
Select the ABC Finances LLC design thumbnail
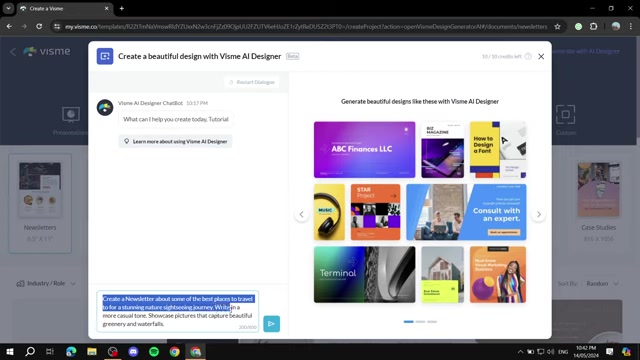[364, 150]
